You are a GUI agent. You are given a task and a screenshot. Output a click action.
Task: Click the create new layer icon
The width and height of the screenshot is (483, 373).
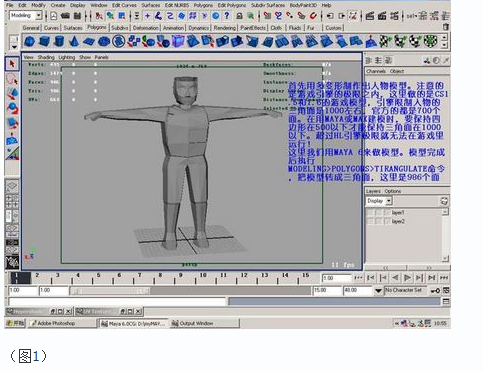tap(444, 201)
